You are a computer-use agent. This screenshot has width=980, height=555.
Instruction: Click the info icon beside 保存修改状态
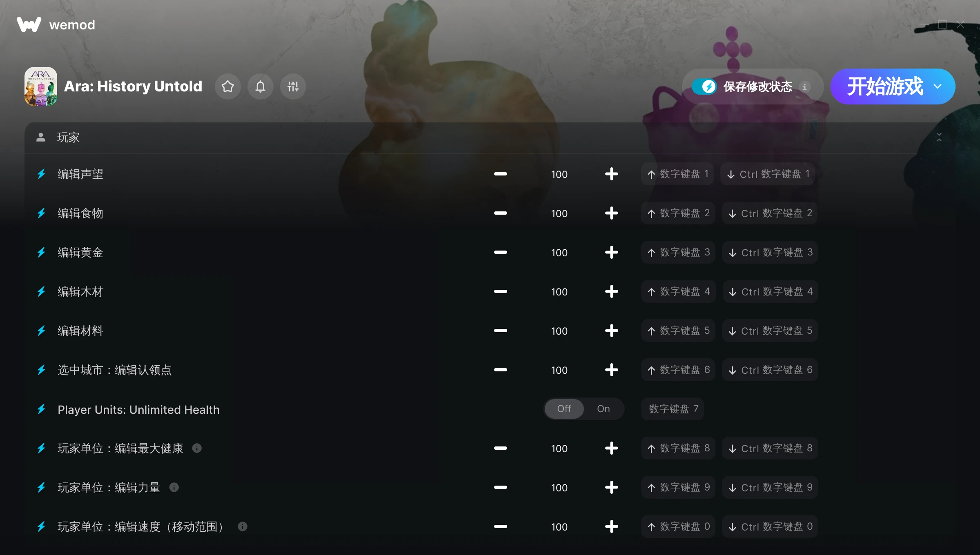(805, 87)
